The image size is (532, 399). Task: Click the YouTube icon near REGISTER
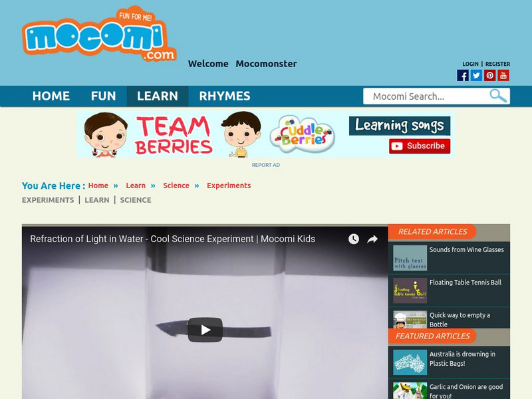pos(503,75)
